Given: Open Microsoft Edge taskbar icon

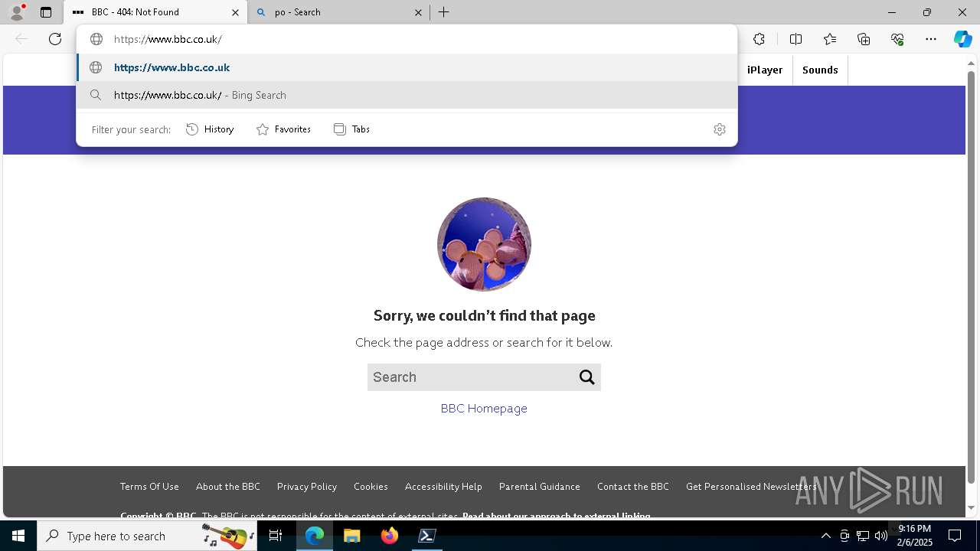Looking at the screenshot, I should point(315,536).
